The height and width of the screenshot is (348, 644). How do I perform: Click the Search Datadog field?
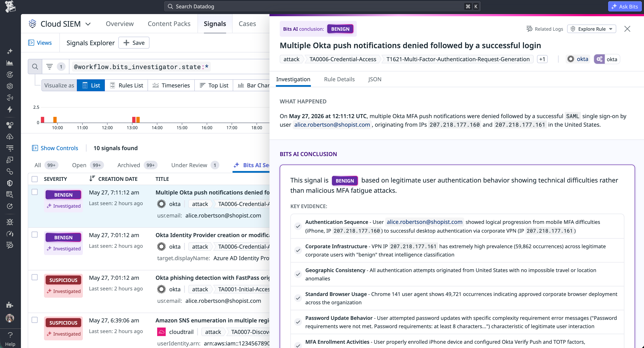click(x=322, y=6)
